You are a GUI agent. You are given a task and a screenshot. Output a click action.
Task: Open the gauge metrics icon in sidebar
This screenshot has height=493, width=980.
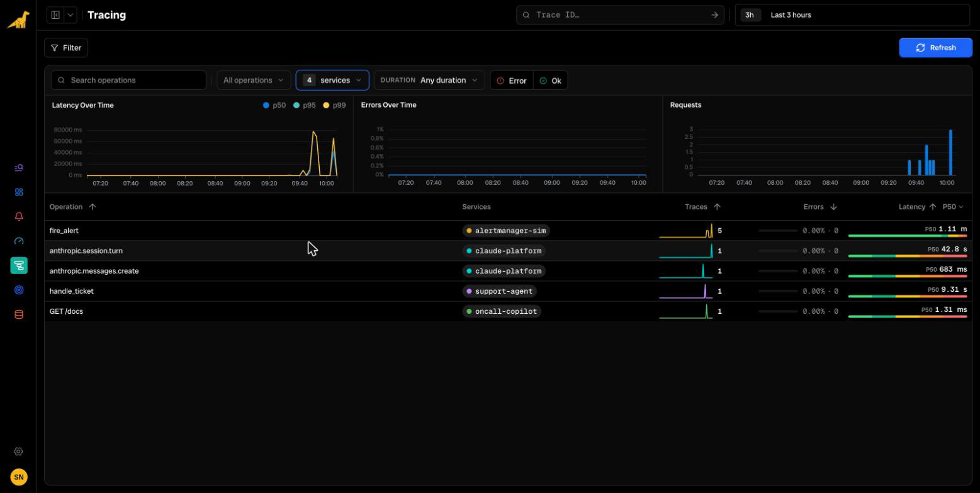19,241
